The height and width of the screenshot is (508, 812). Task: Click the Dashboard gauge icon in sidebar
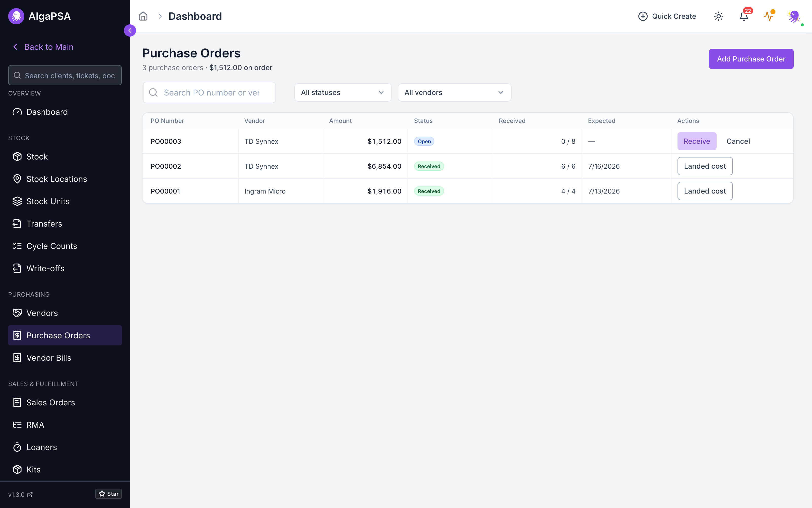pyautogui.click(x=17, y=112)
